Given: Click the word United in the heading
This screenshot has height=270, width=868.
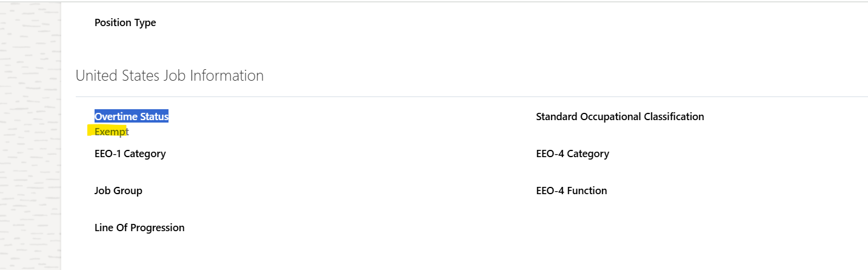Looking at the screenshot, I should (x=96, y=76).
